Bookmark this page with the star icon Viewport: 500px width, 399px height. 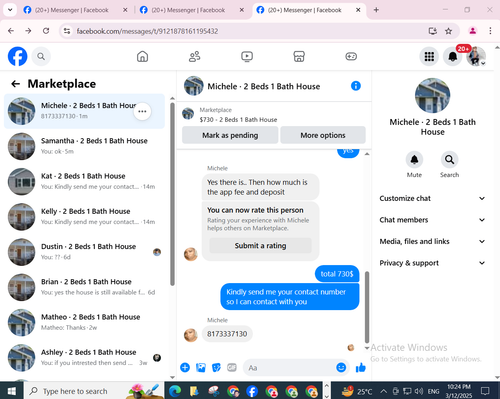448,31
